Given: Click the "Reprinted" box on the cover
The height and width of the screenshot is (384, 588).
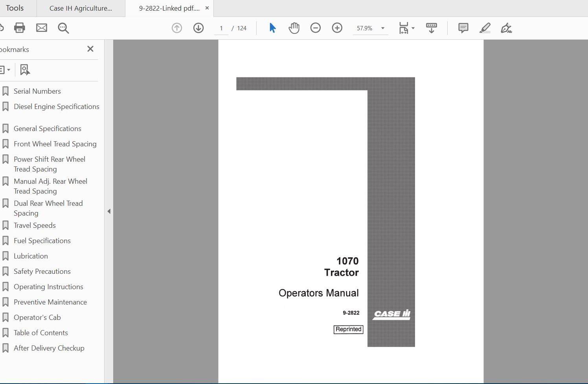Looking at the screenshot, I should 348,329.
